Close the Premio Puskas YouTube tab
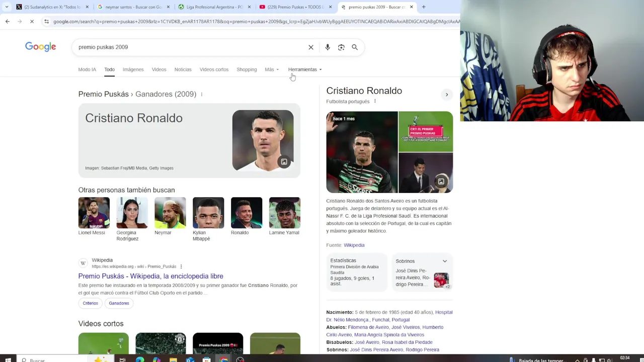Screen dimensions: 644x362 pos(330,7)
